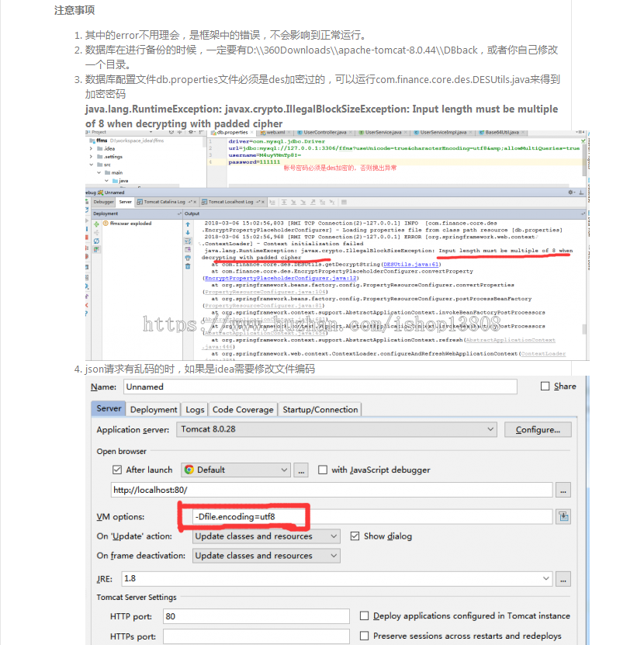Click the Tomcat Catalina Log tab icon

[x=140, y=202]
